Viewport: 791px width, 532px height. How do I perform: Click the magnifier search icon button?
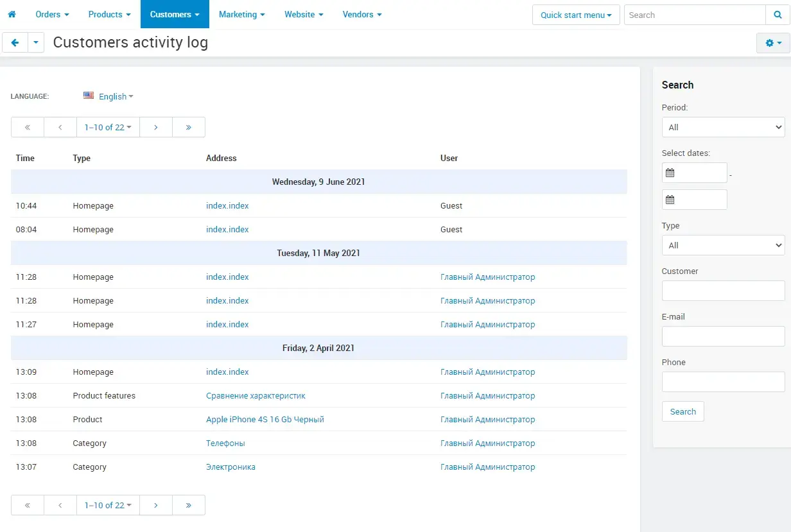tap(778, 15)
